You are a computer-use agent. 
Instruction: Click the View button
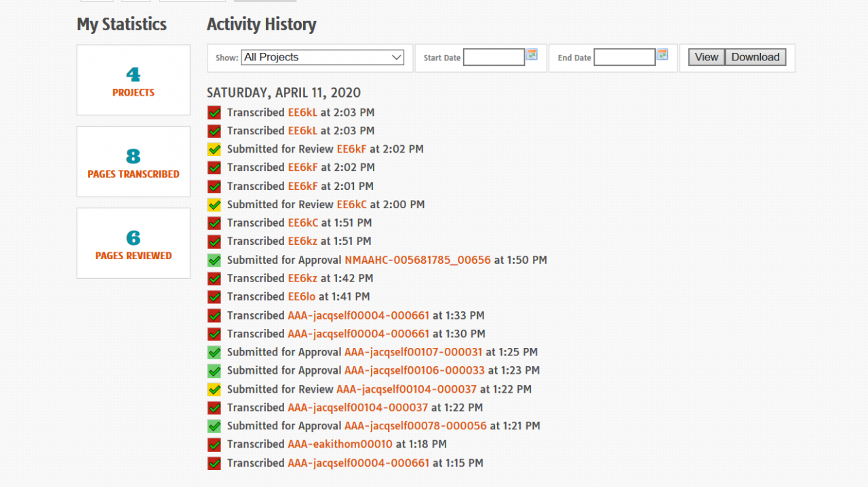pos(707,58)
